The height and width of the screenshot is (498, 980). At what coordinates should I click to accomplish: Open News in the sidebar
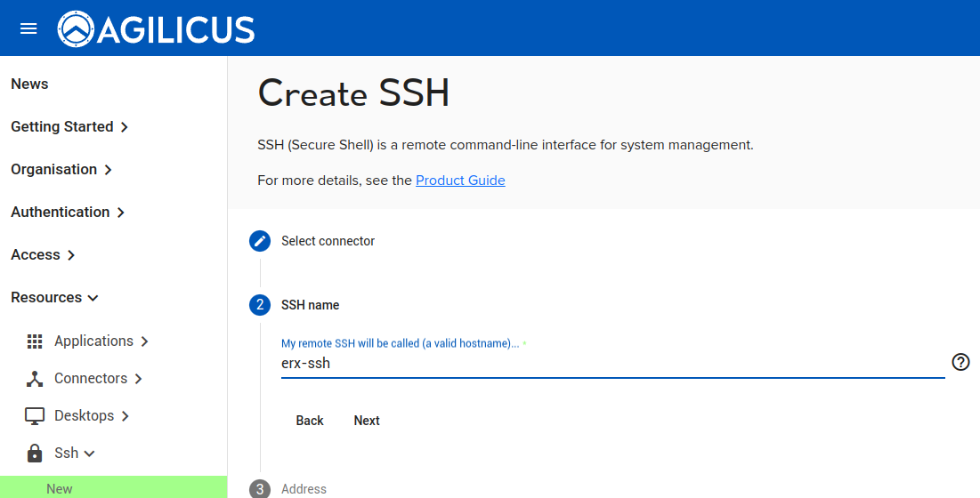[x=29, y=84]
